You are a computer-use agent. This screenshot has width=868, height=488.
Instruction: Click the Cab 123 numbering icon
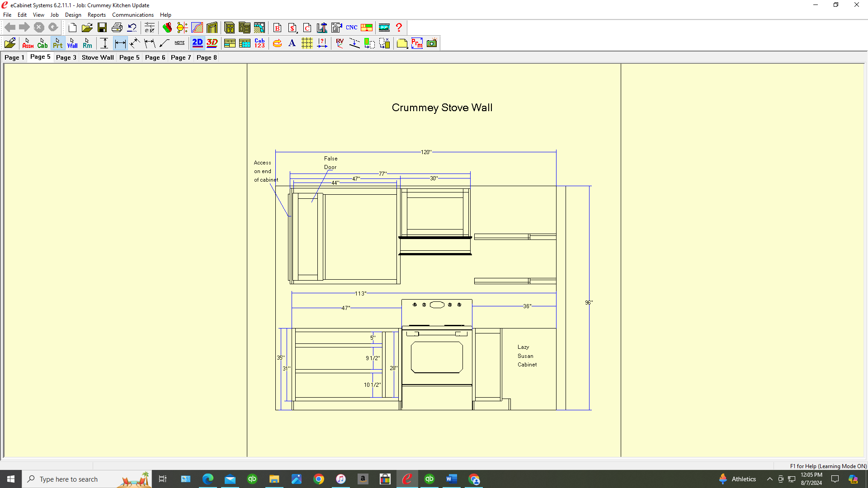point(259,43)
